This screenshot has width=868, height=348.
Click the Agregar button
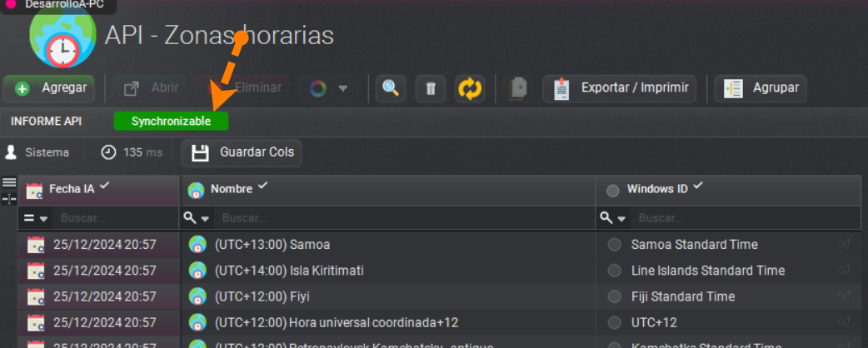pos(49,88)
